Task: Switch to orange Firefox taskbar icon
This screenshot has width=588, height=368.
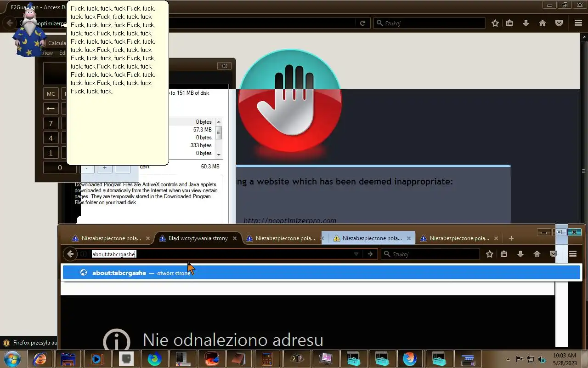Action: pyautogui.click(x=410, y=359)
